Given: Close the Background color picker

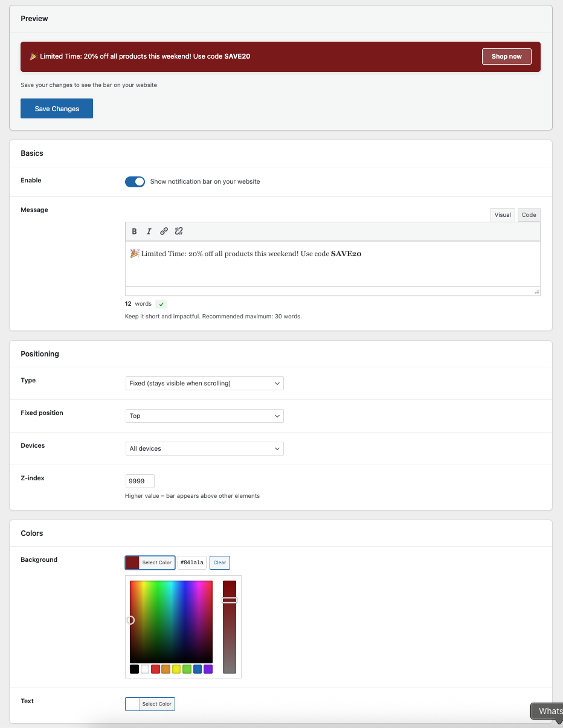Looking at the screenshot, I should 150,562.
